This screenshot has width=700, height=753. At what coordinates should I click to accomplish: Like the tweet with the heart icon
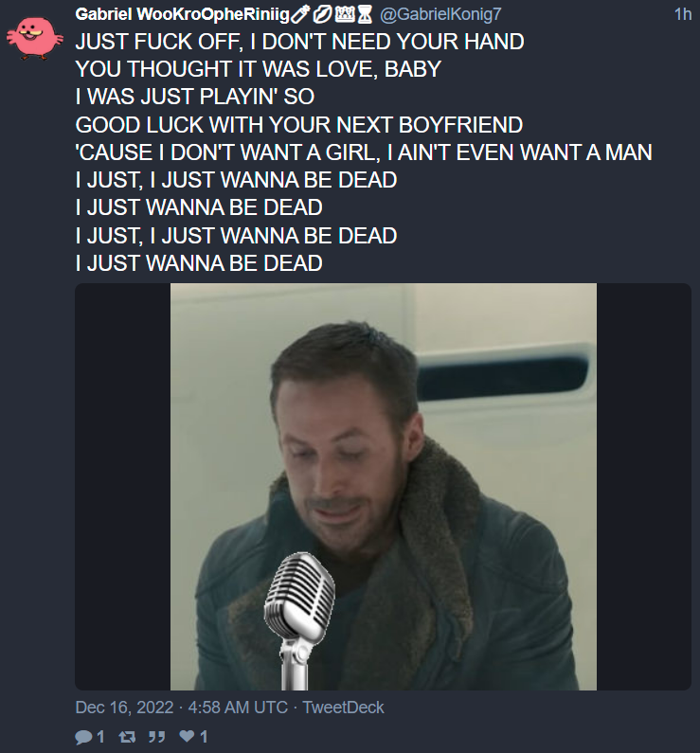(x=187, y=736)
